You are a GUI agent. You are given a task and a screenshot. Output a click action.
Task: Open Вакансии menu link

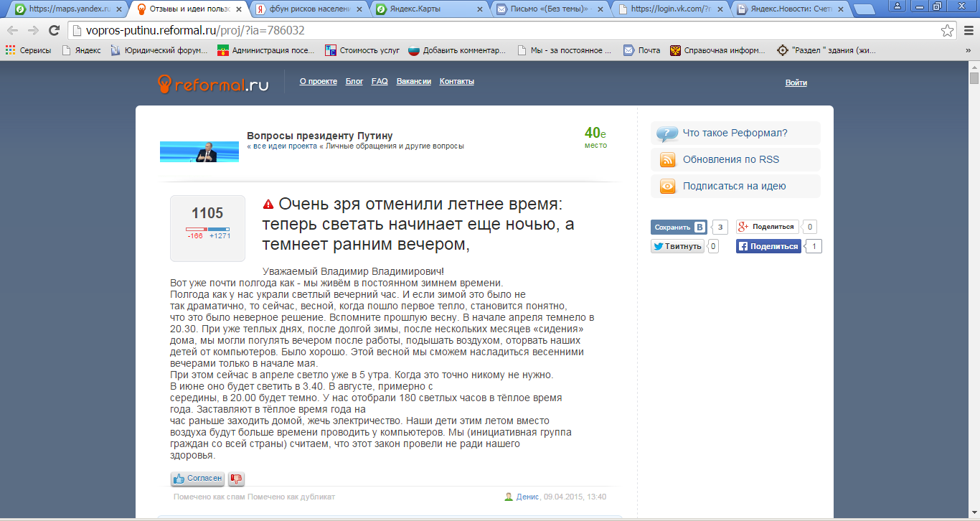point(414,82)
